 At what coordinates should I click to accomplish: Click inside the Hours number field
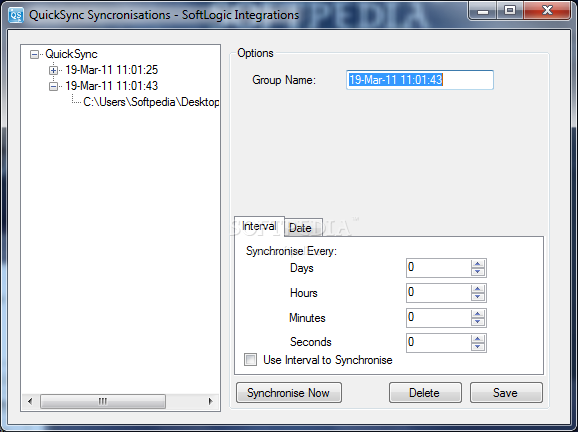point(438,293)
